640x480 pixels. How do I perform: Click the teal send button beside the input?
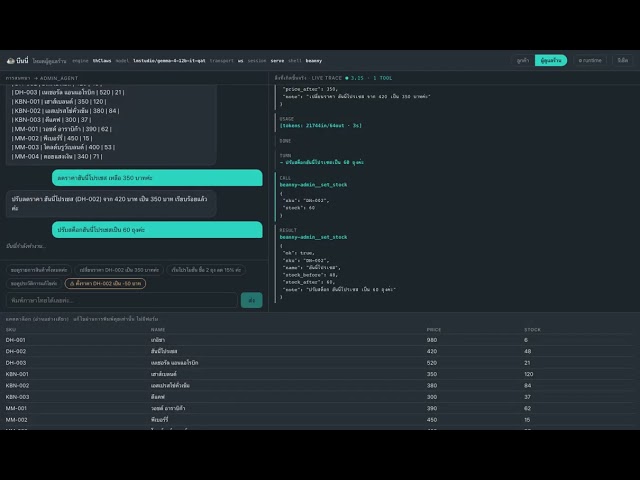(x=251, y=300)
